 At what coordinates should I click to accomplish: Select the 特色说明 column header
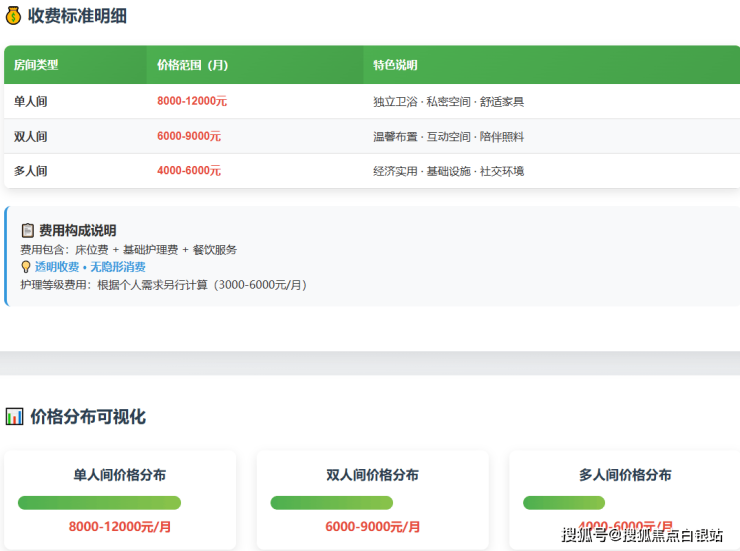pyautogui.click(x=395, y=65)
